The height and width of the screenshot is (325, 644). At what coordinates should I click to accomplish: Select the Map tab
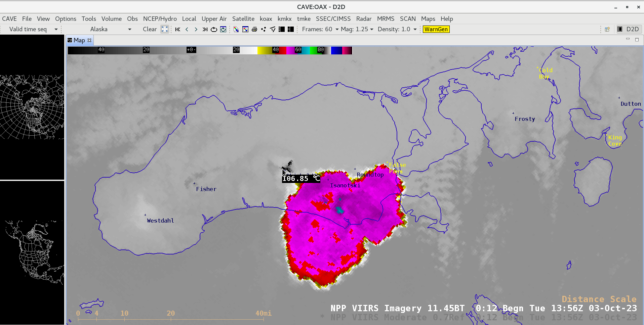point(79,40)
